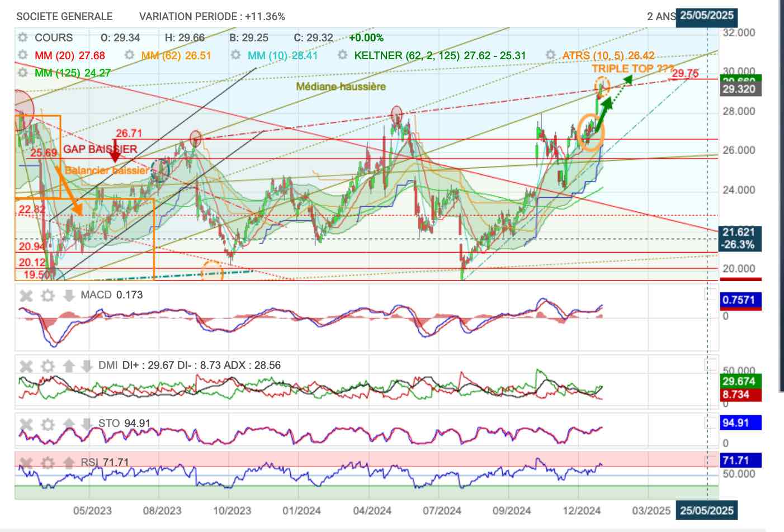Screen dimensions: 784x532
Task: Open the 2 ANS period selector
Action: pos(662,17)
